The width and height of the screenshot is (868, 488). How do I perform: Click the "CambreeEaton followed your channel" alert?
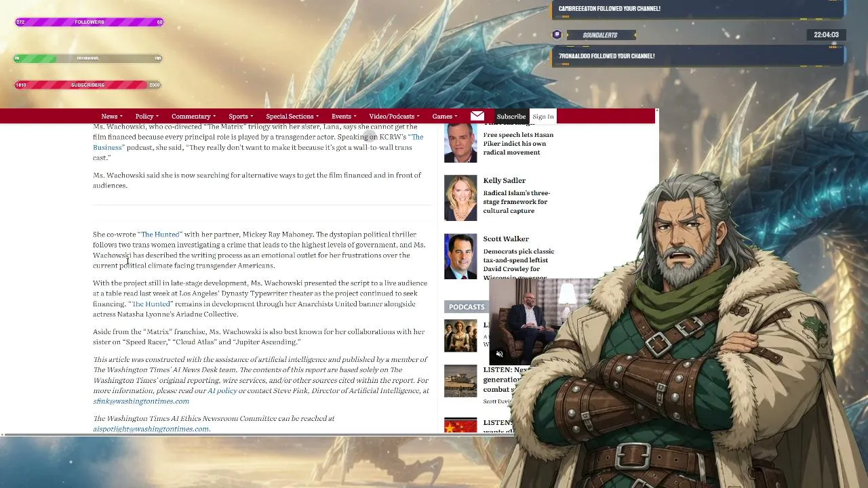(x=698, y=9)
